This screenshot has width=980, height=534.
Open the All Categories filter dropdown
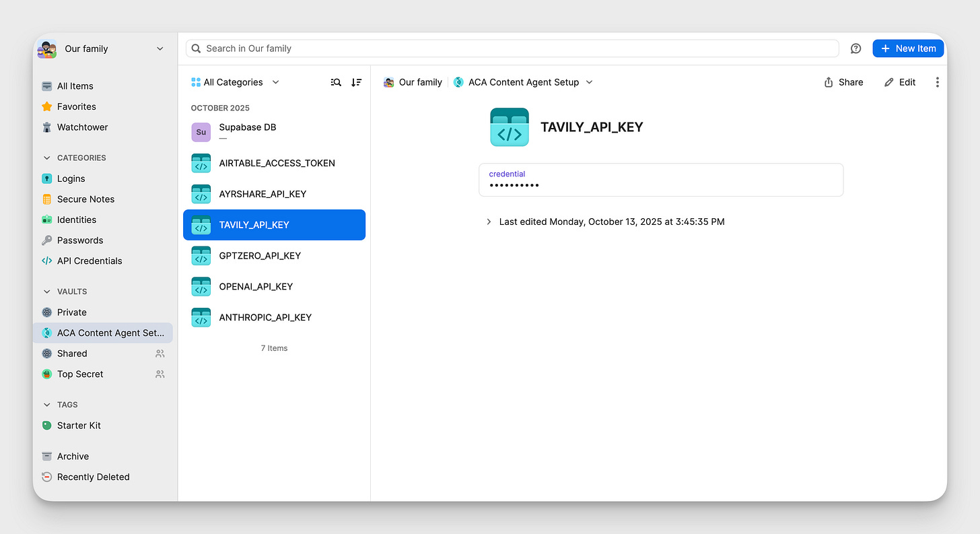[235, 82]
